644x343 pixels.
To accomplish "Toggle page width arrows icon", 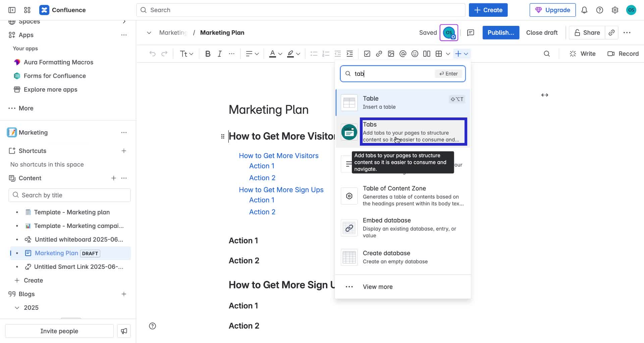I will [545, 95].
